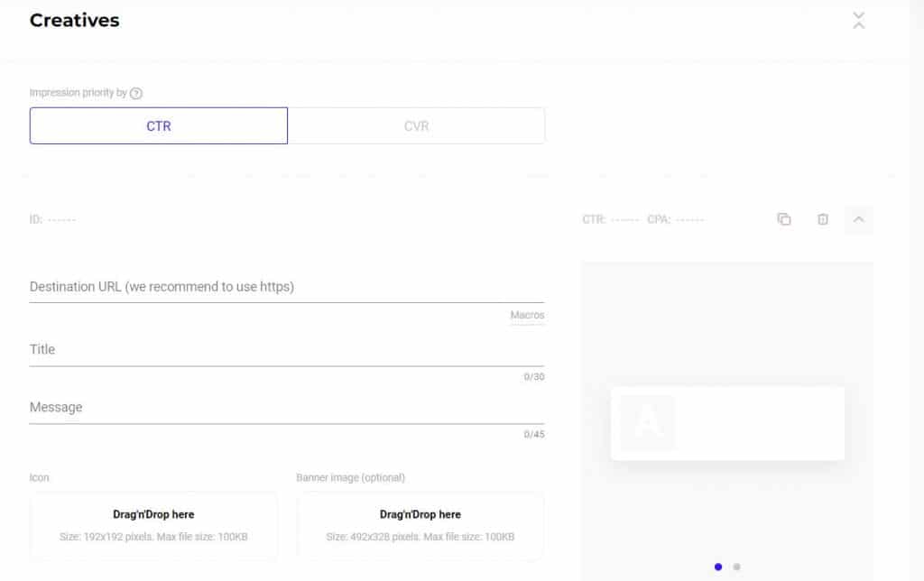The image size is (924, 581).
Task: Select the second preview slide dot
Action: pyautogui.click(x=736, y=567)
